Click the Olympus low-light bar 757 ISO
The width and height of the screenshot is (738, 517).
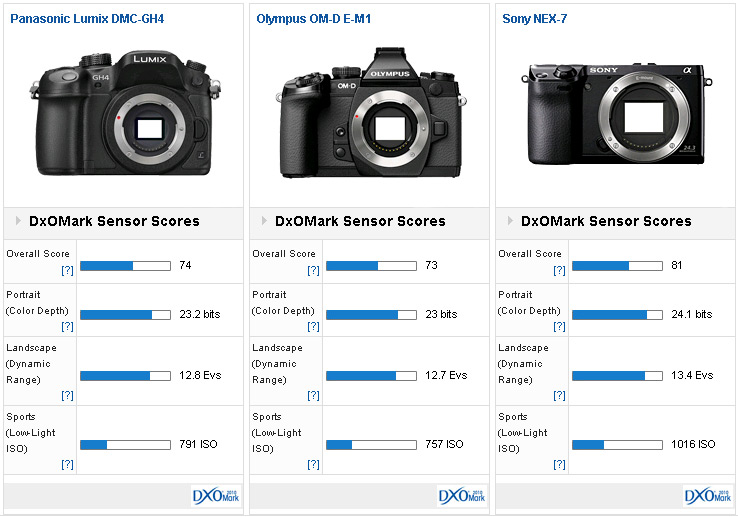click(371, 445)
